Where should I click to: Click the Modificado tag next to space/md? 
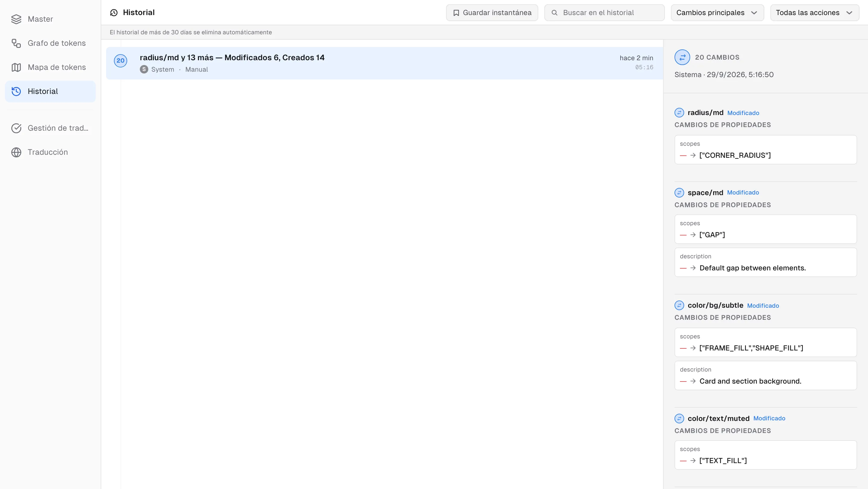[x=743, y=192]
